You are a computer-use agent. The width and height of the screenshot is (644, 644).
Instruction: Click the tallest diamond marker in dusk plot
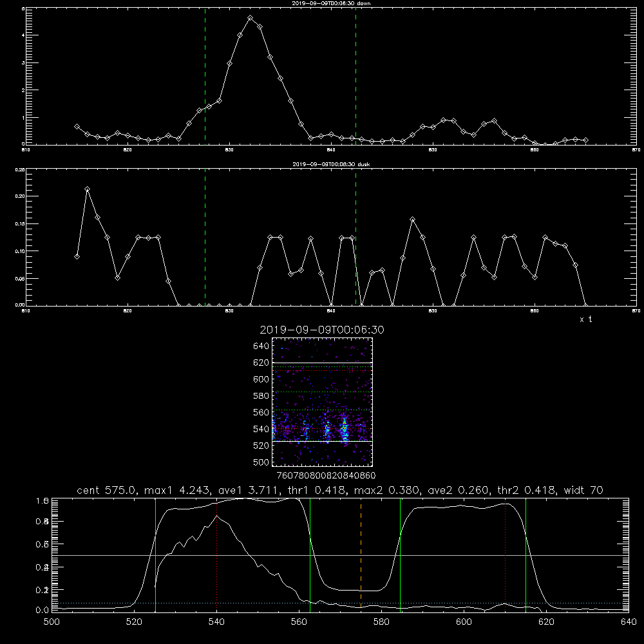point(87,189)
